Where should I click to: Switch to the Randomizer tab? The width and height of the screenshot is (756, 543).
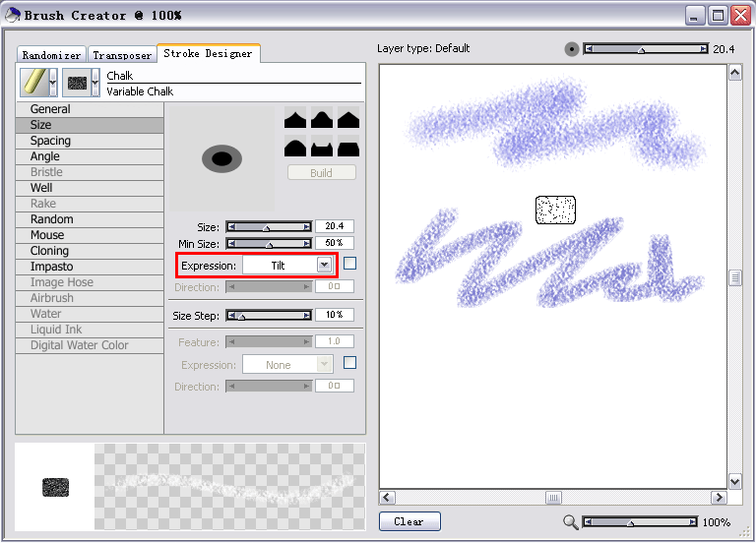pos(51,55)
